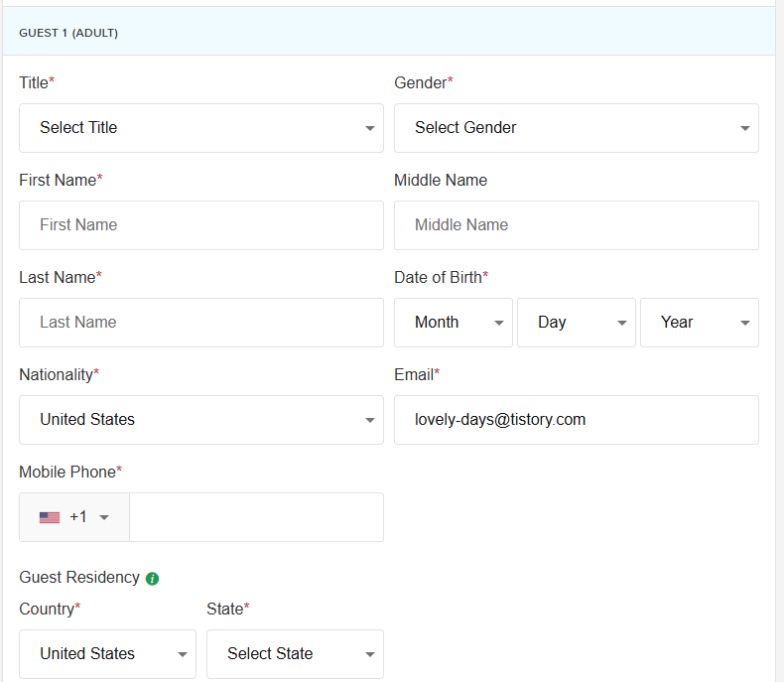Click the Mobile Phone number input

click(256, 517)
